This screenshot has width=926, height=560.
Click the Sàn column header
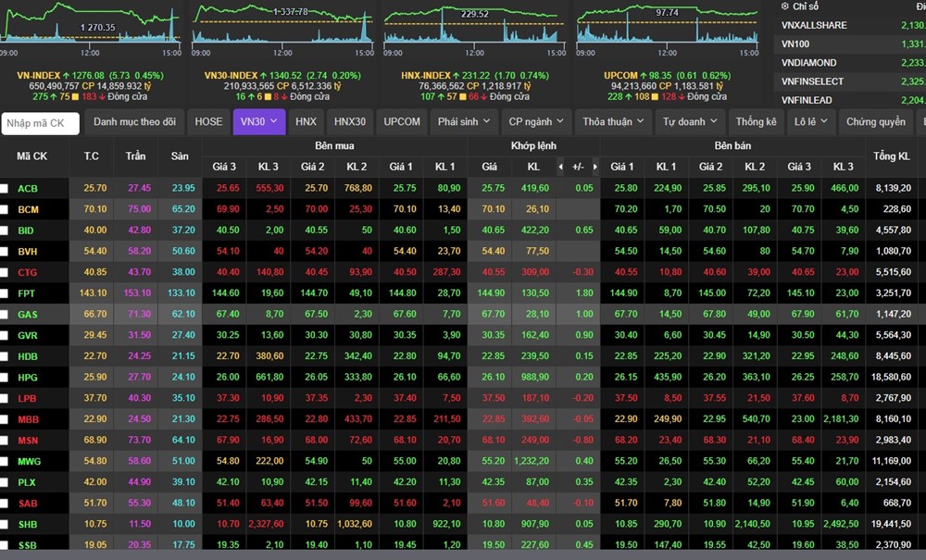point(180,156)
